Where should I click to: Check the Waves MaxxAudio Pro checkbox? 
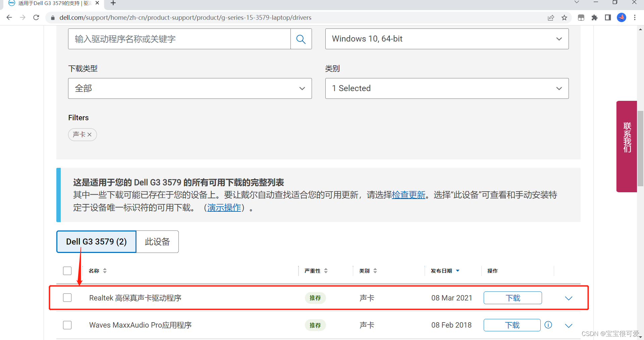(x=67, y=325)
